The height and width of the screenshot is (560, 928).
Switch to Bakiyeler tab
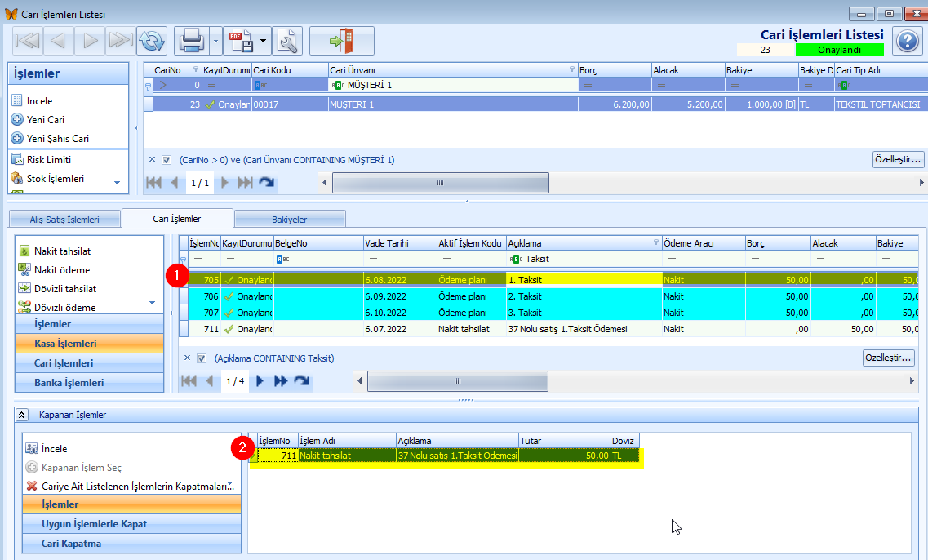click(x=290, y=220)
